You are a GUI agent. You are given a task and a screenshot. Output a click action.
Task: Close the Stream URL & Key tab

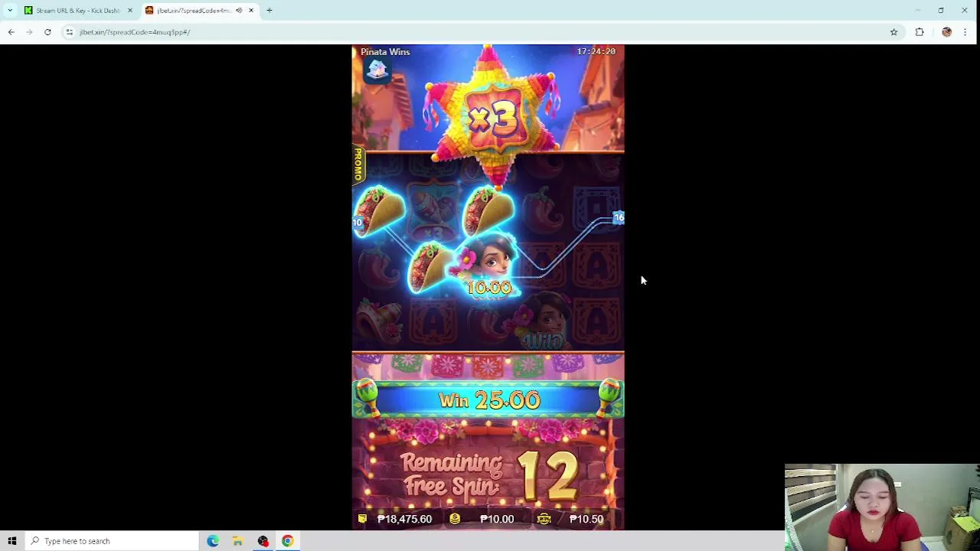129,11
